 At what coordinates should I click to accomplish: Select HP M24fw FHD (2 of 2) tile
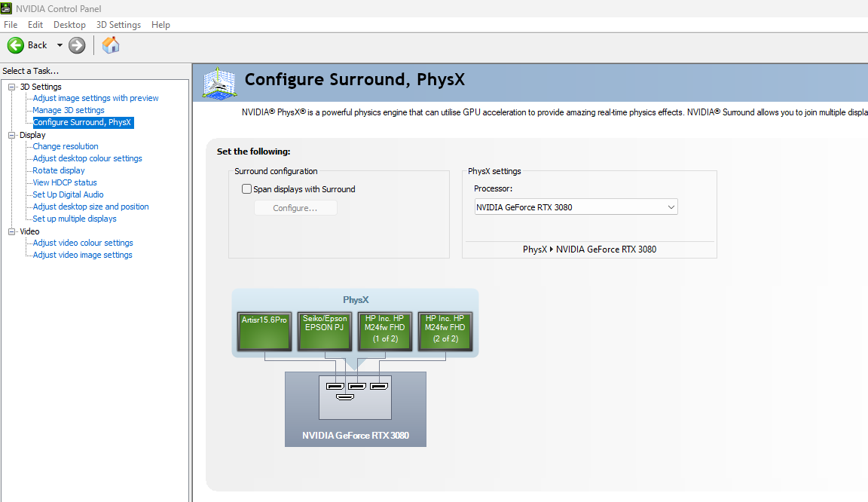click(445, 332)
